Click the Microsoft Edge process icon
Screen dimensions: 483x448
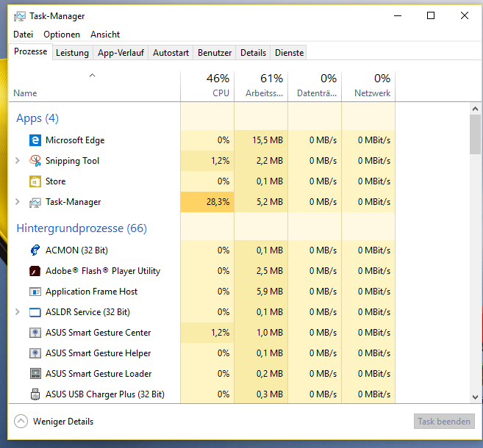click(35, 140)
